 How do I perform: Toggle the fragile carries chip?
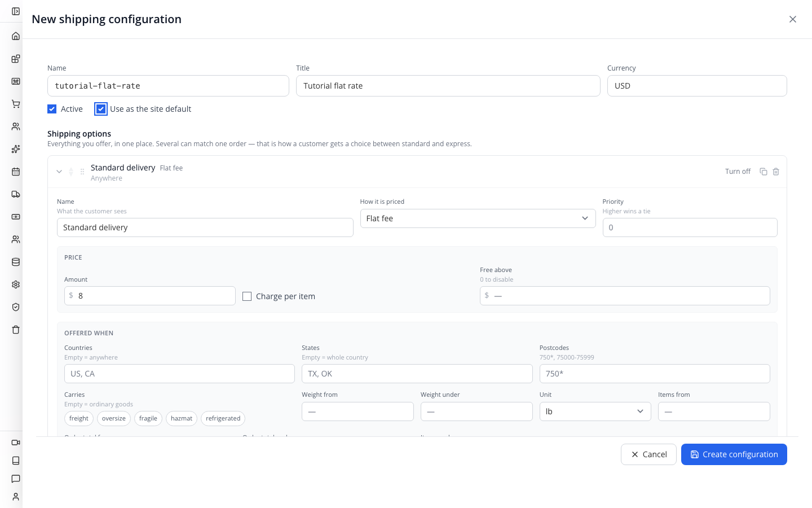point(148,418)
